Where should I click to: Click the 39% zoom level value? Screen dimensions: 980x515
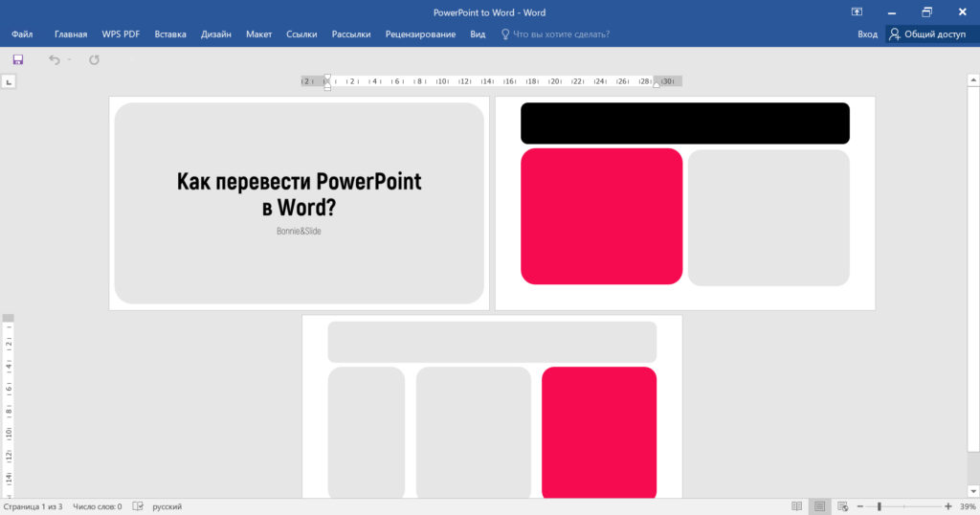(968, 507)
